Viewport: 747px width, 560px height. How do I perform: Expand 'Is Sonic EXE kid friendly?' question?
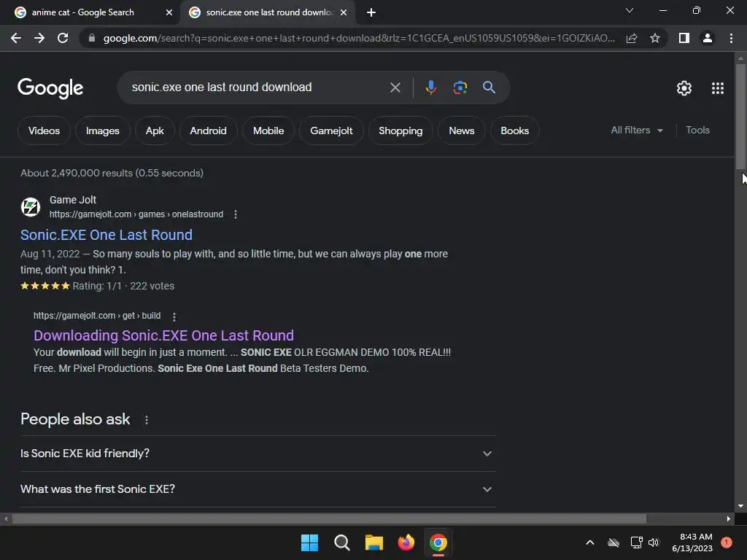click(258, 454)
